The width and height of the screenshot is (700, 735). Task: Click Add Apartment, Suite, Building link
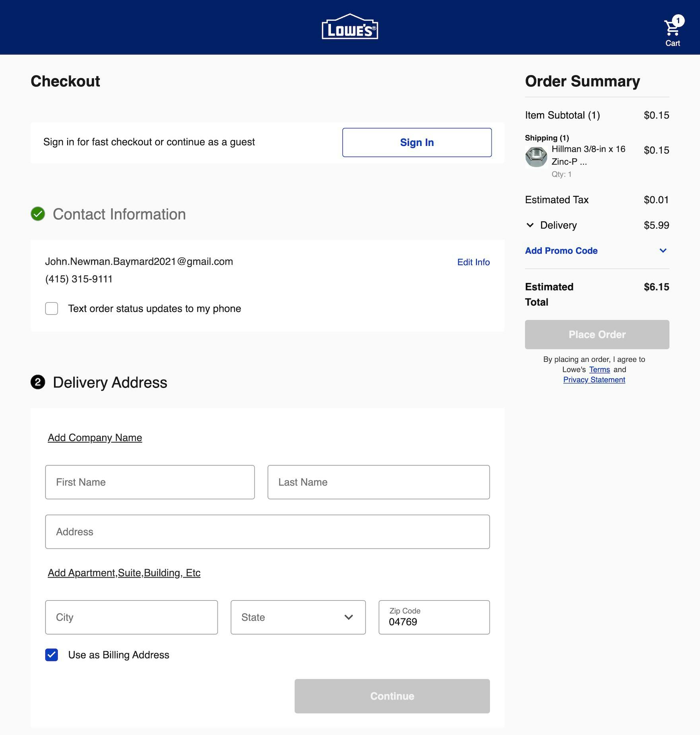124,573
